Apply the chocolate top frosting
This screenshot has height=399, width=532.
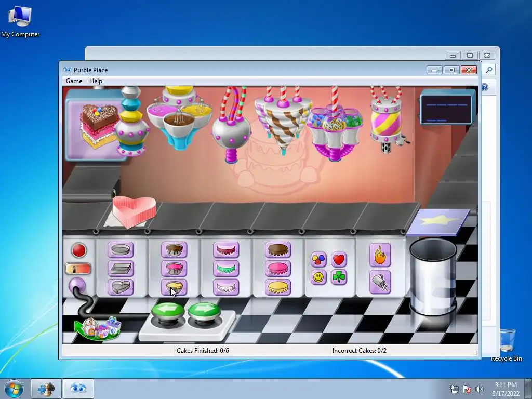pyautogui.click(x=278, y=250)
